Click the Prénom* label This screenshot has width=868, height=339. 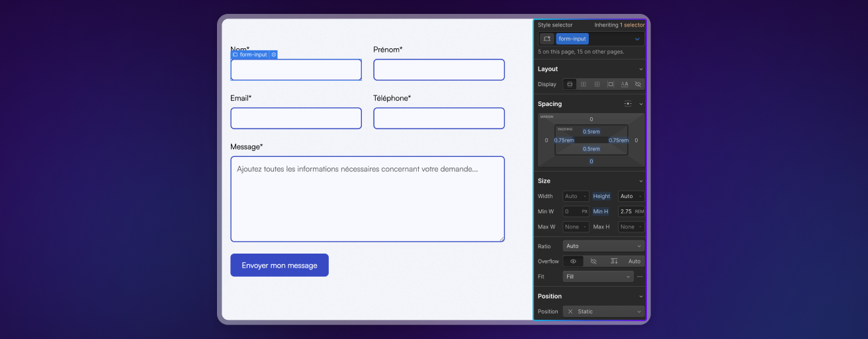pos(388,50)
